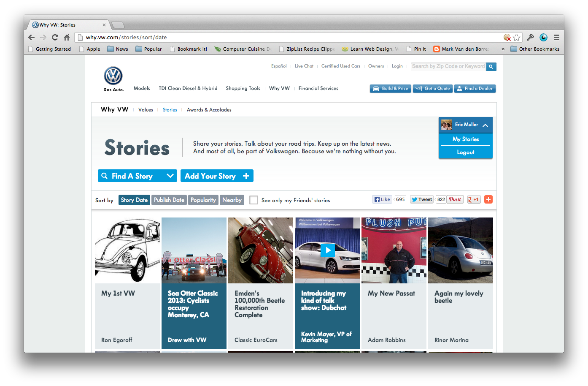Select the Stories sub-navigation tab
The width and height of the screenshot is (588, 386).
pyautogui.click(x=170, y=110)
